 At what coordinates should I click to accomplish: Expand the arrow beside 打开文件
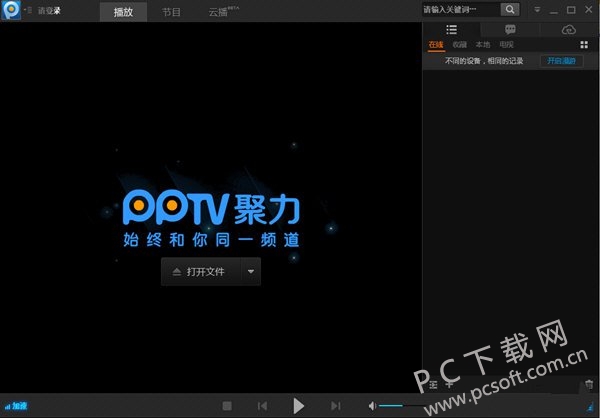point(251,272)
